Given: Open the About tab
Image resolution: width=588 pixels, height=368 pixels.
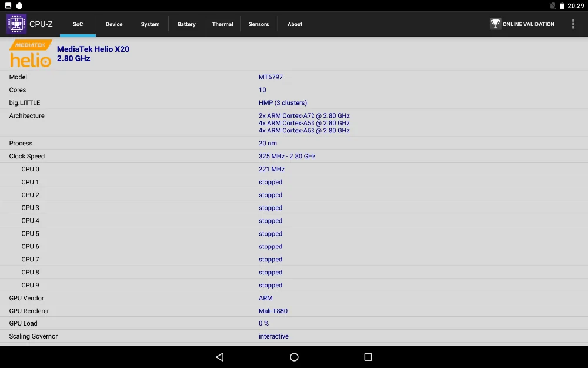Looking at the screenshot, I should click(x=295, y=24).
